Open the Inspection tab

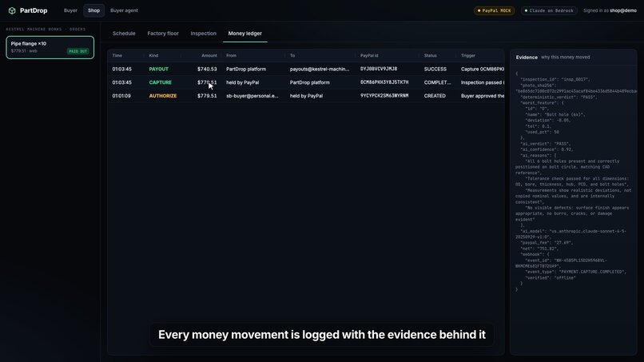(x=203, y=34)
